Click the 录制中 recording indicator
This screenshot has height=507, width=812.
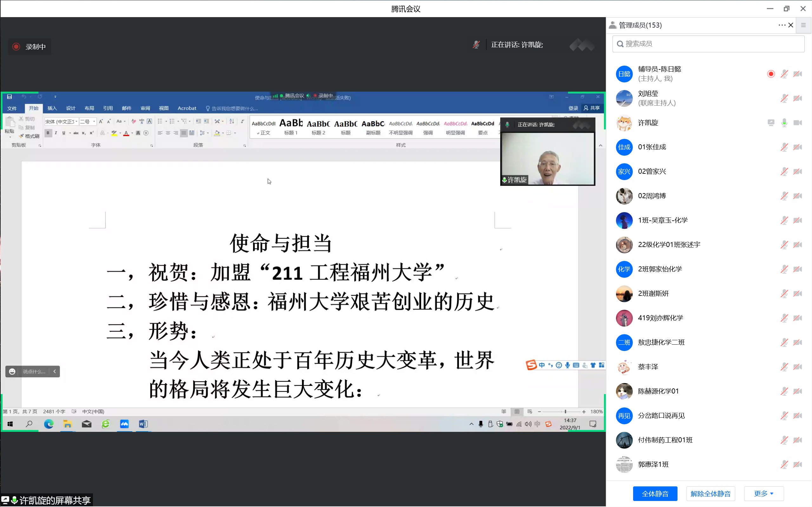pyautogui.click(x=29, y=47)
